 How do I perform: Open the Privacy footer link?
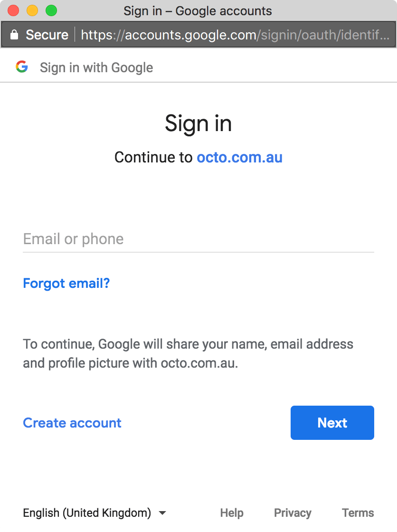tap(293, 513)
